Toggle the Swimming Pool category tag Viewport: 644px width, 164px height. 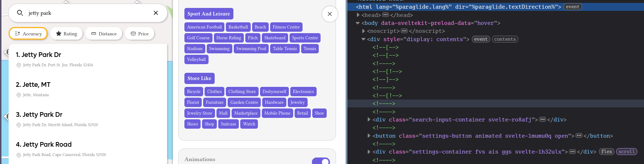click(x=251, y=49)
